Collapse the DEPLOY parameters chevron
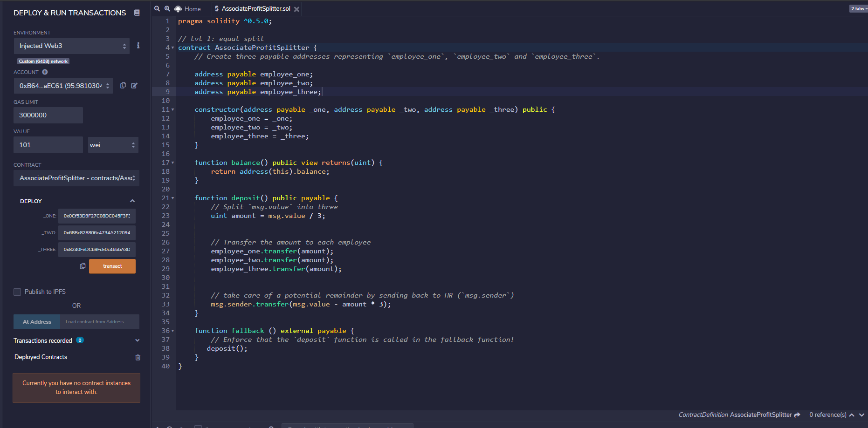This screenshot has height=428, width=868. pyautogui.click(x=132, y=201)
